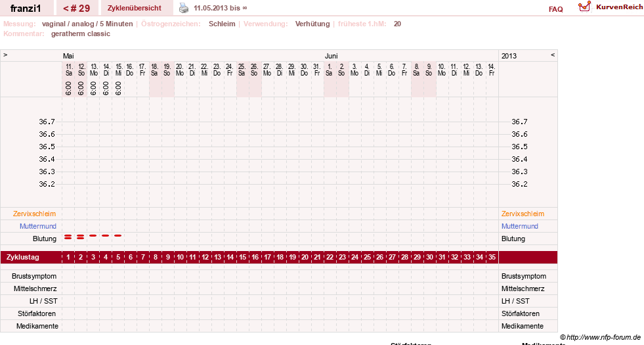
Task: Click the bleeding marker on cycle day 2
Action: (x=81, y=237)
